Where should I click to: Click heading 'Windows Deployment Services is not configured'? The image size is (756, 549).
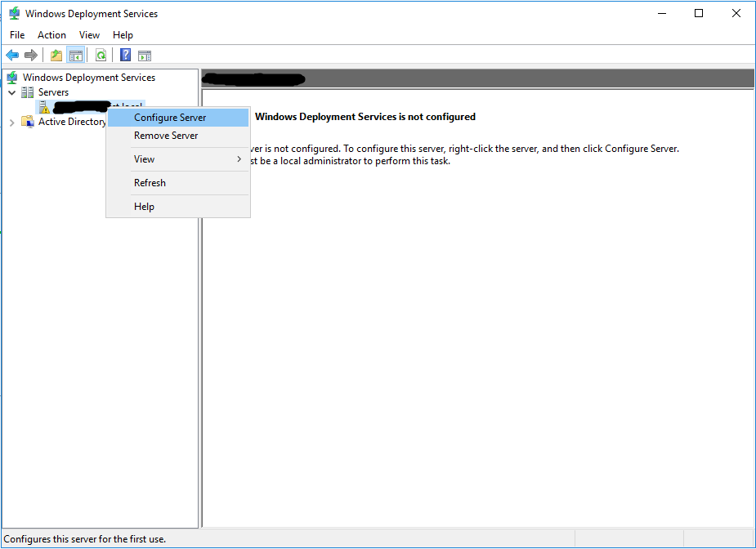365,117
